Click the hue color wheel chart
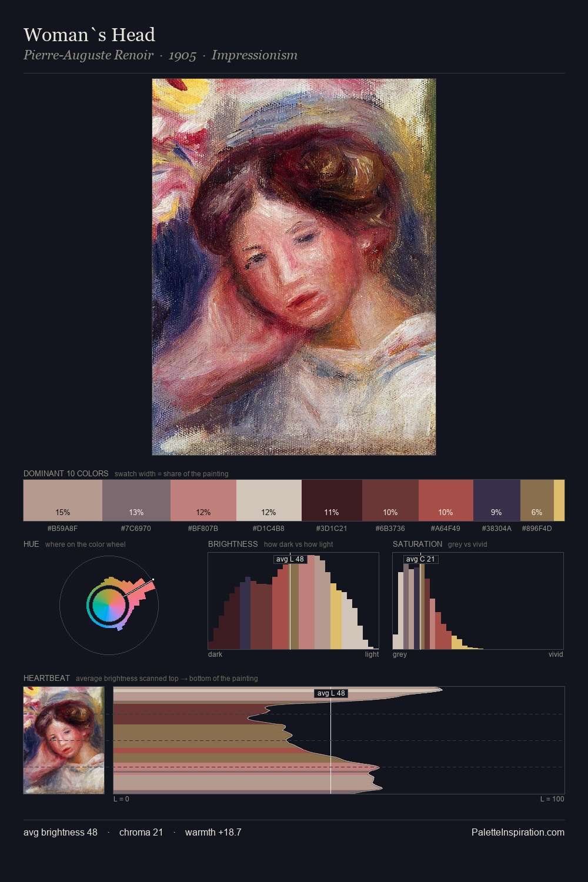 pyautogui.click(x=109, y=605)
